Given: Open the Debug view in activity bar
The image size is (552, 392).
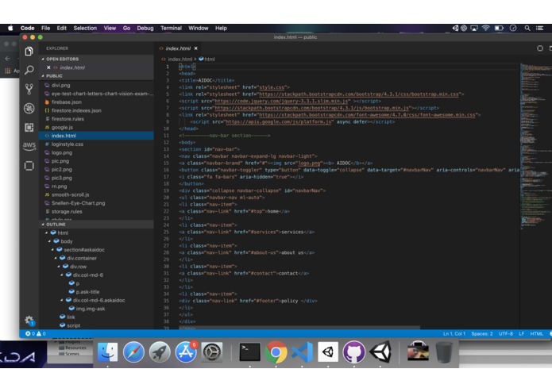Looking at the screenshot, I should click(29, 108).
